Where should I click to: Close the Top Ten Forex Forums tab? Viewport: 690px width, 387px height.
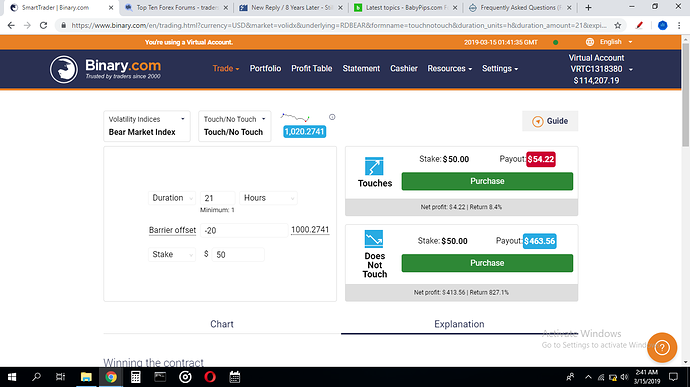[x=226, y=7]
